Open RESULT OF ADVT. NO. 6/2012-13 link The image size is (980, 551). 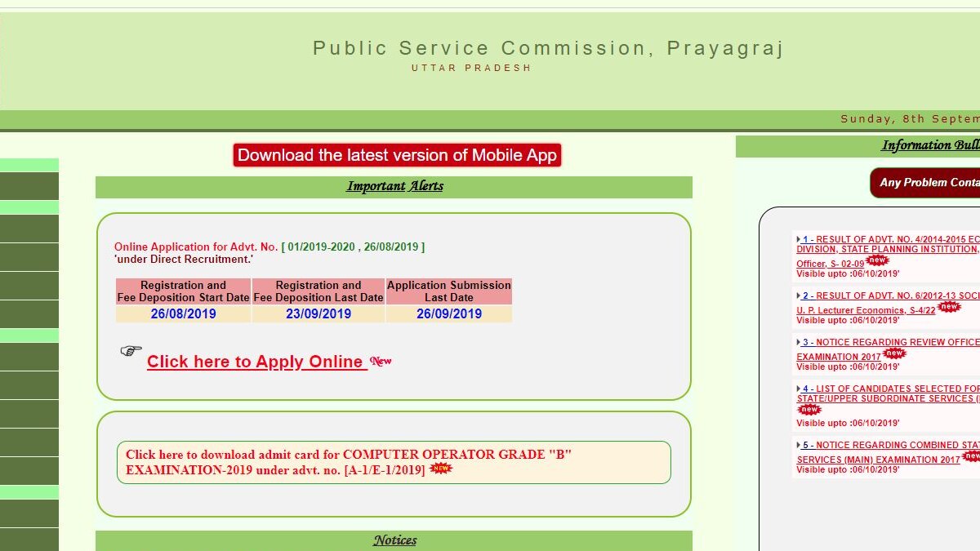click(x=885, y=295)
